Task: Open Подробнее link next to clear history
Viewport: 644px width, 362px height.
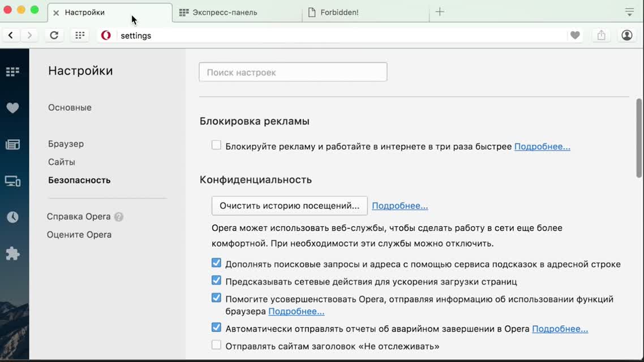Action: click(400, 206)
